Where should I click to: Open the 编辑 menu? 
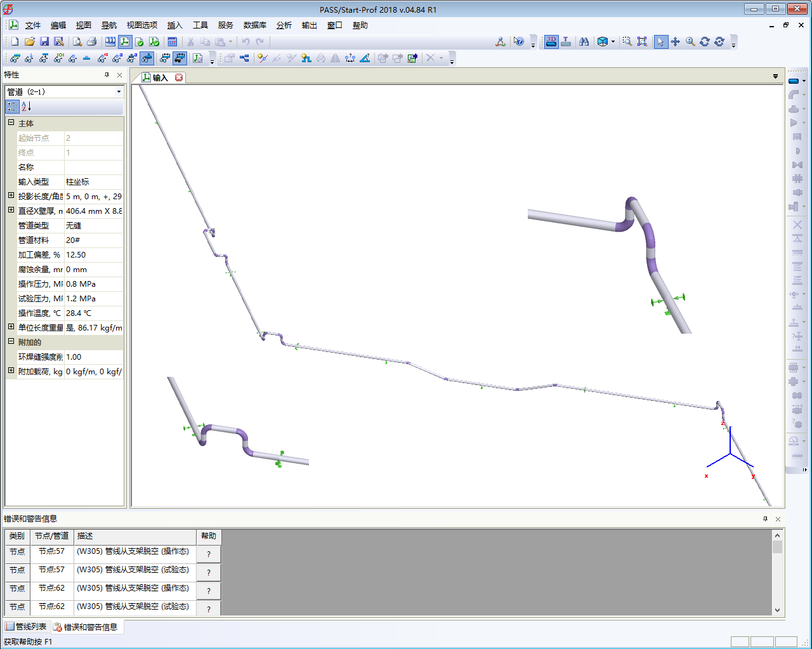(58, 25)
